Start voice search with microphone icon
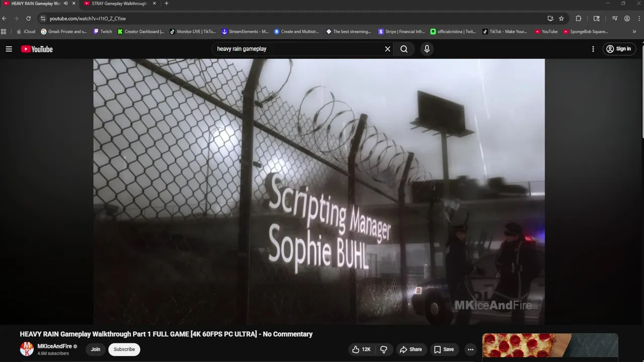This screenshot has width=644, height=362. click(x=427, y=49)
